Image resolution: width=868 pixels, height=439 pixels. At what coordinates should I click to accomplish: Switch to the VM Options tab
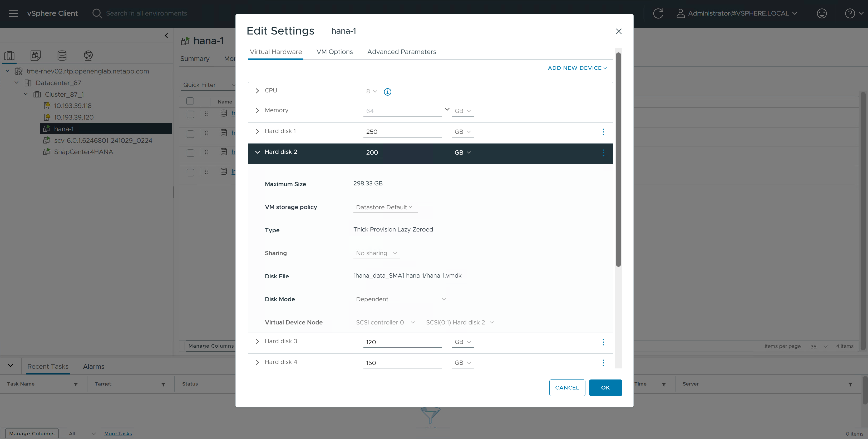(x=334, y=52)
